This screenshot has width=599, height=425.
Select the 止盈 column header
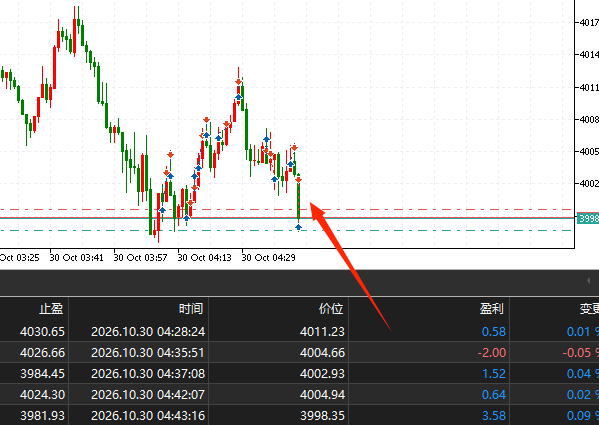tap(51, 309)
